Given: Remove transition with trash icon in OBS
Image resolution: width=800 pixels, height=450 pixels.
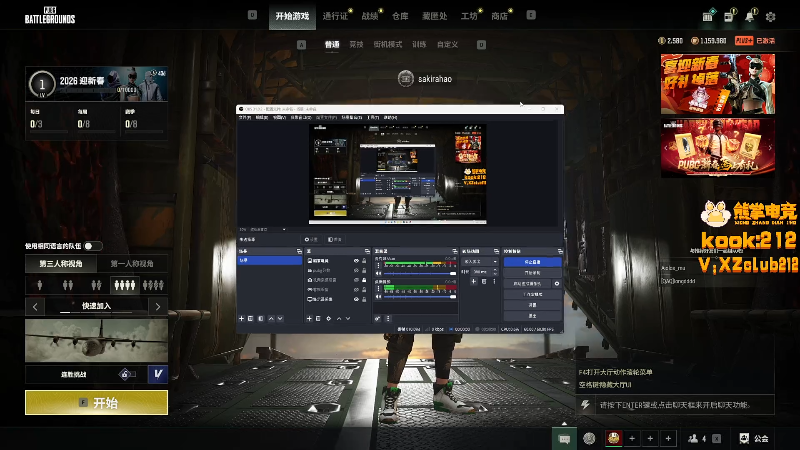Looking at the screenshot, I should coord(484,281).
